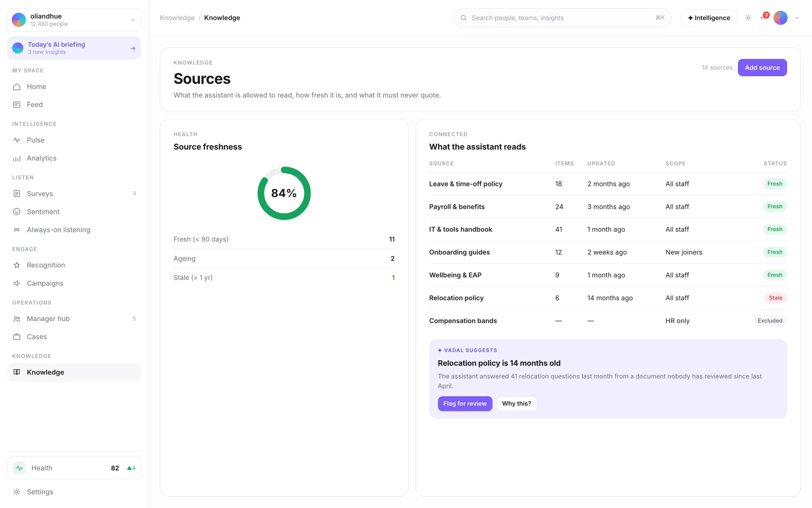This screenshot has height=508, width=812.
Task: Click the Stale status badge
Action: click(775, 298)
